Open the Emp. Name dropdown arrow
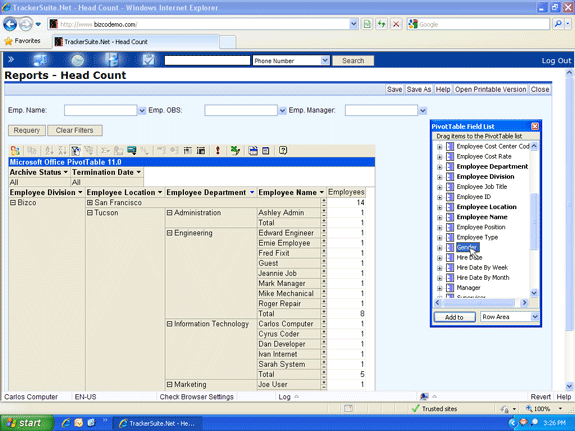 pyautogui.click(x=142, y=110)
